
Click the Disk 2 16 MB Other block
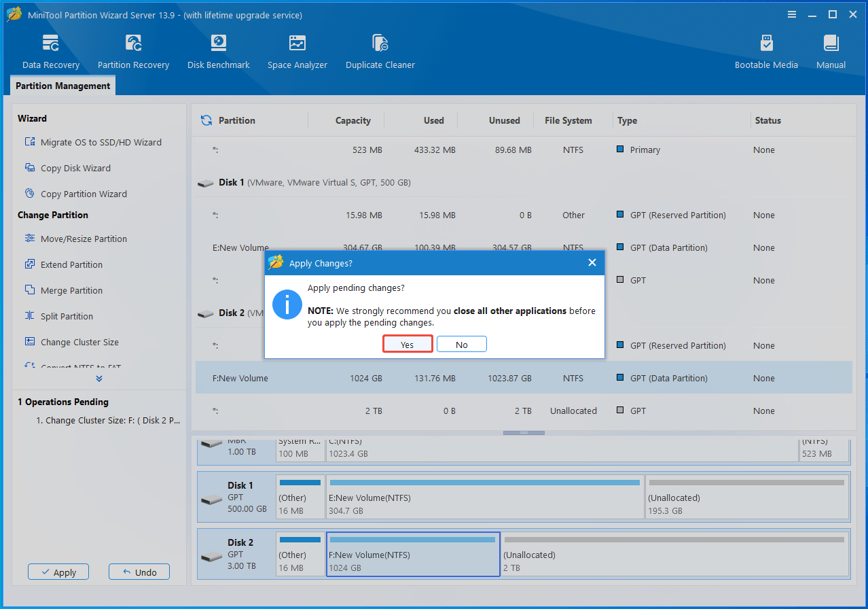[300, 554]
